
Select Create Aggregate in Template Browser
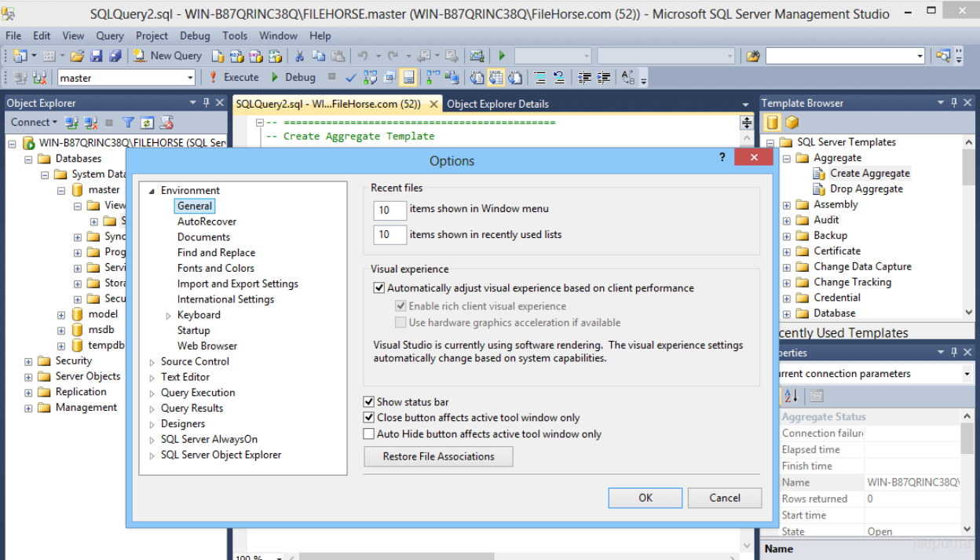pyautogui.click(x=869, y=173)
